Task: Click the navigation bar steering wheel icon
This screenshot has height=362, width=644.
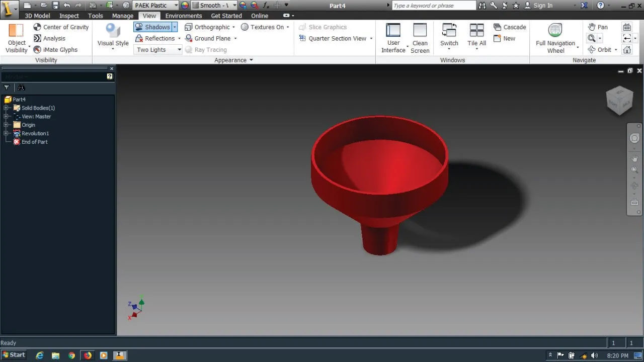Action: (634, 138)
